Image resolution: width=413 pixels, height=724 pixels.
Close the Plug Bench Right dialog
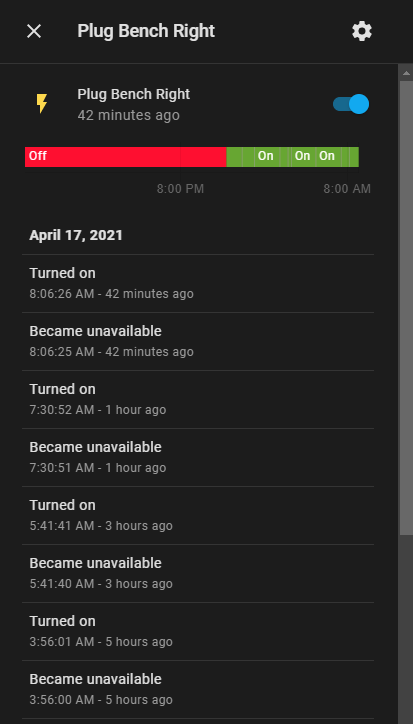coord(34,31)
